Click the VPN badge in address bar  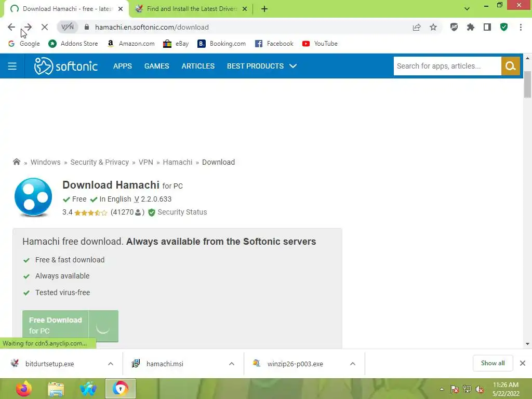pyautogui.click(x=67, y=27)
